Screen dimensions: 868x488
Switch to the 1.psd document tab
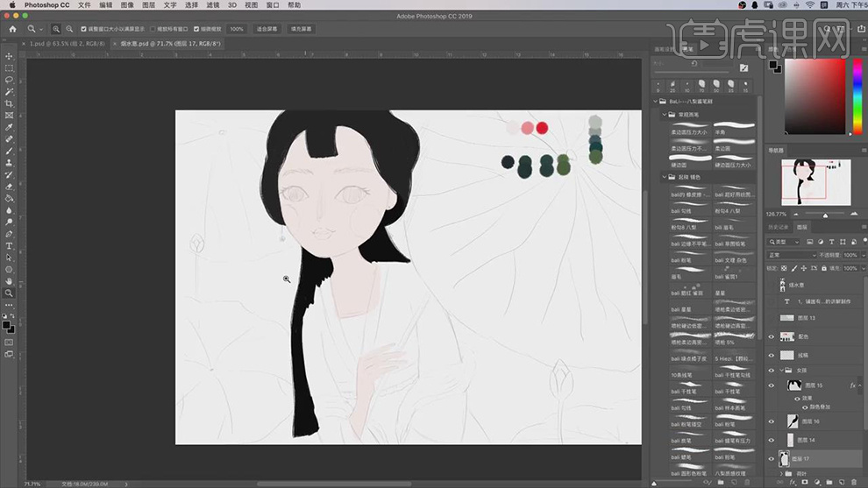(67, 43)
